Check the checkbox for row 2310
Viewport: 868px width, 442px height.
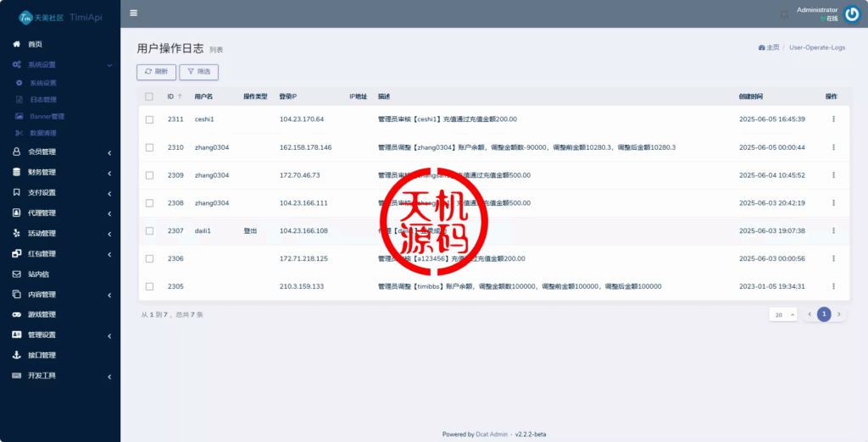click(x=149, y=147)
